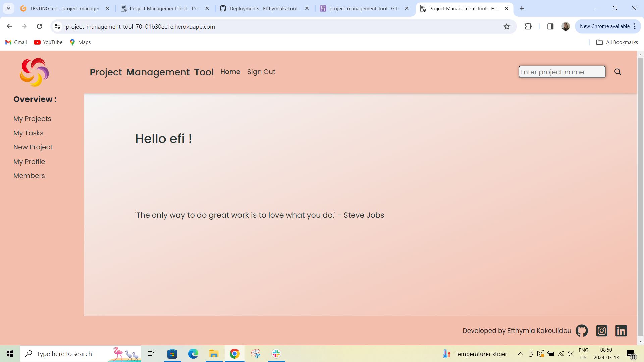This screenshot has width=644, height=362.
Task: Click New Project in the sidebar
Action: pos(33,147)
